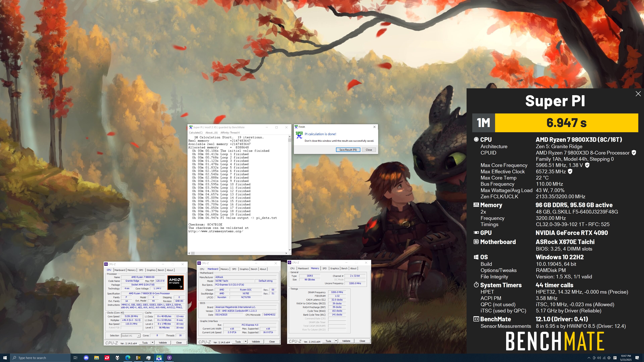
Task: Click the X670E Taichi model field
Action: click(234, 281)
